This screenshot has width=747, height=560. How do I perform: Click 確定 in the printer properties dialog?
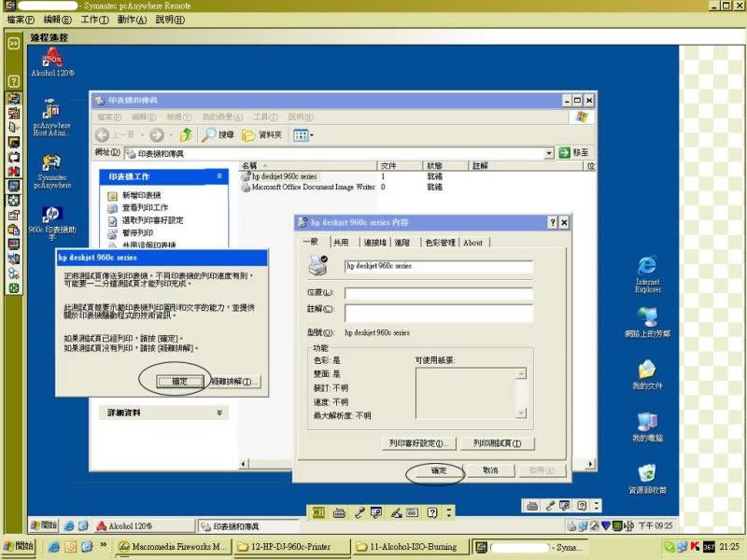[x=438, y=470]
